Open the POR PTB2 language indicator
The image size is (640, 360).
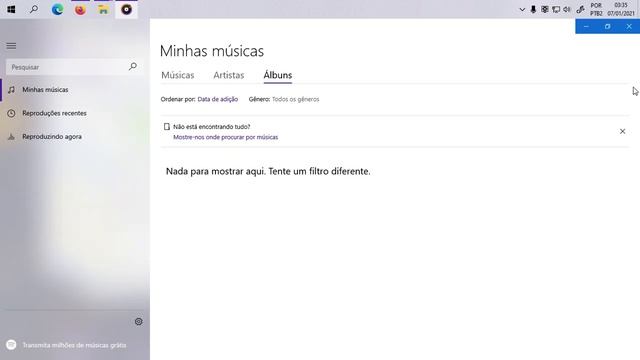(596, 9)
